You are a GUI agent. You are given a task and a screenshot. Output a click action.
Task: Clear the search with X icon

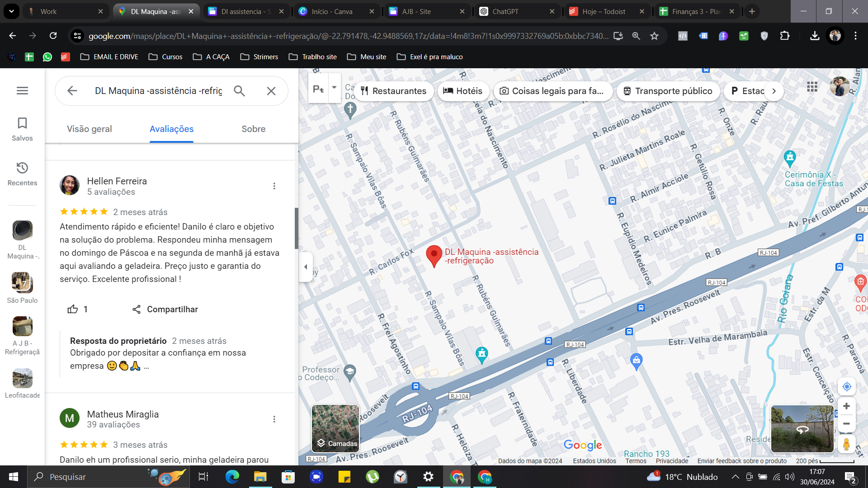pos(271,91)
